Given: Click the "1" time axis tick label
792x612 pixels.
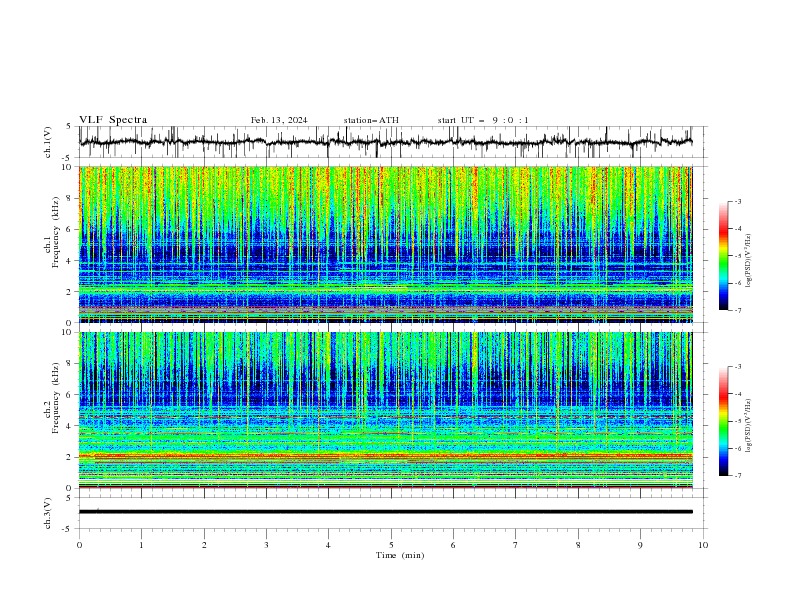Looking at the screenshot, I should (x=141, y=545).
